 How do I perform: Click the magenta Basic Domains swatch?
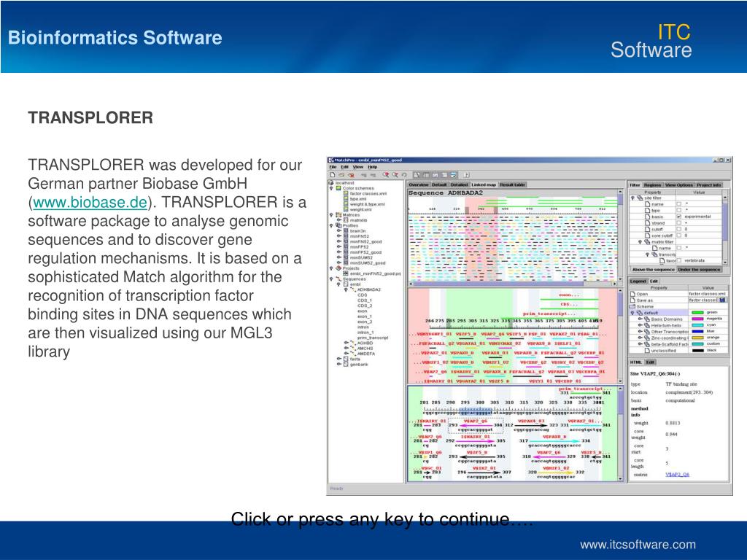[x=698, y=319]
